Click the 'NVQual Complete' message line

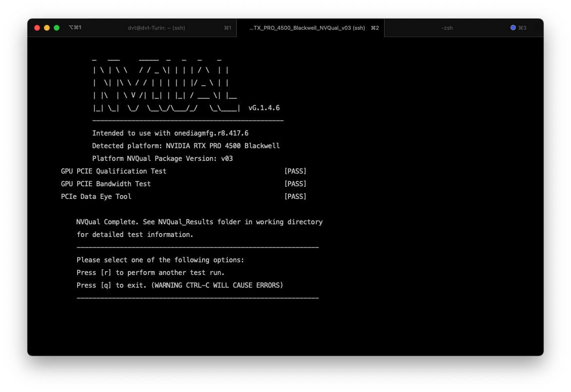[x=199, y=222]
